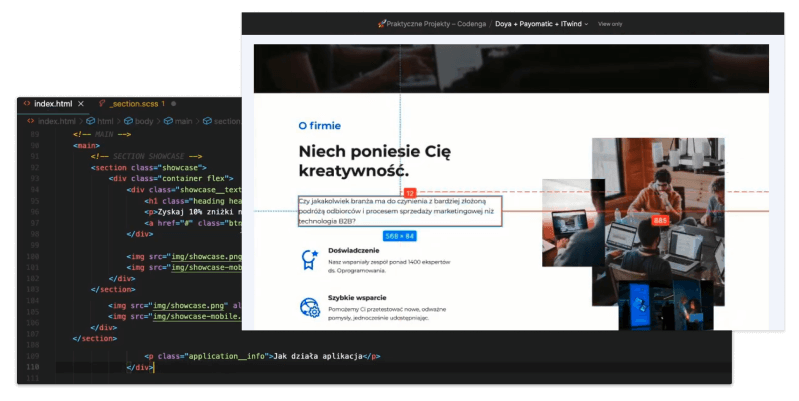Open index.html in the breadcrumb path
This screenshot has width=799, height=401.
point(57,121)
